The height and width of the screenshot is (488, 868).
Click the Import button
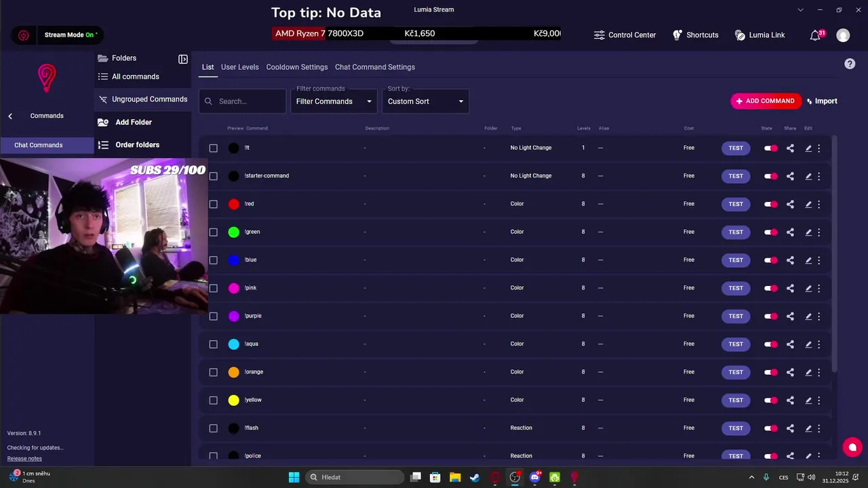tap(821, 101)
